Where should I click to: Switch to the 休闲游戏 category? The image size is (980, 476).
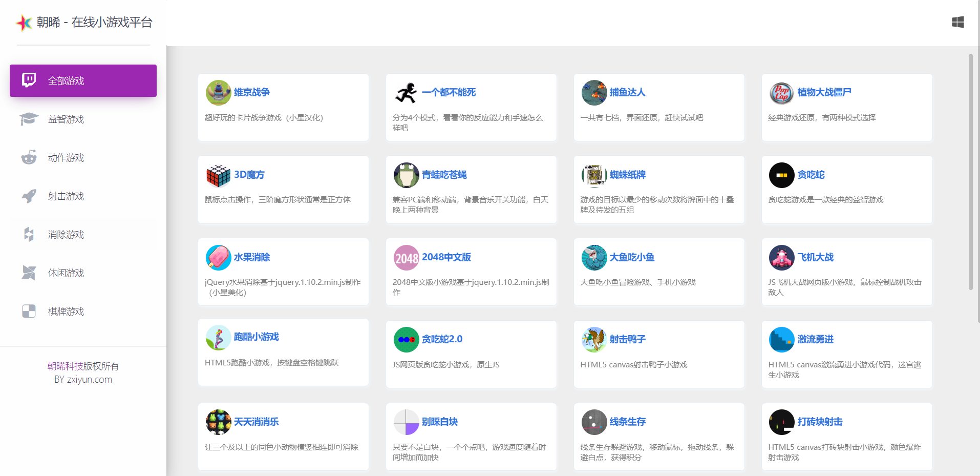click(x=66, y=273)
